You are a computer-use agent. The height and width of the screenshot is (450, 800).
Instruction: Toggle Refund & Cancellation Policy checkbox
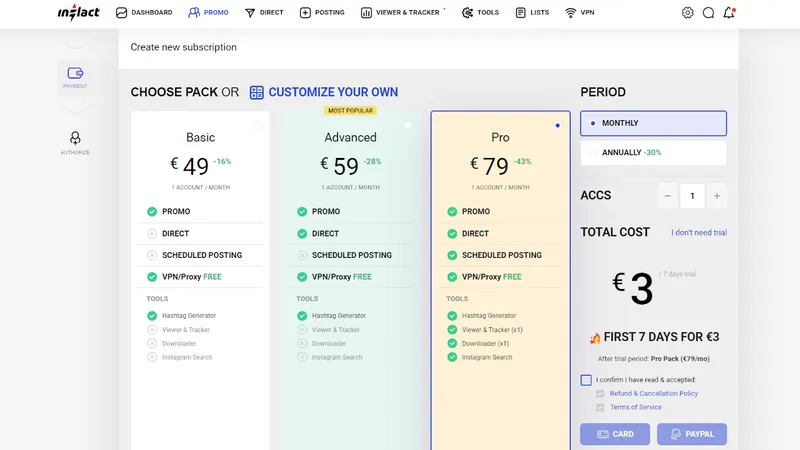[600, 394]
